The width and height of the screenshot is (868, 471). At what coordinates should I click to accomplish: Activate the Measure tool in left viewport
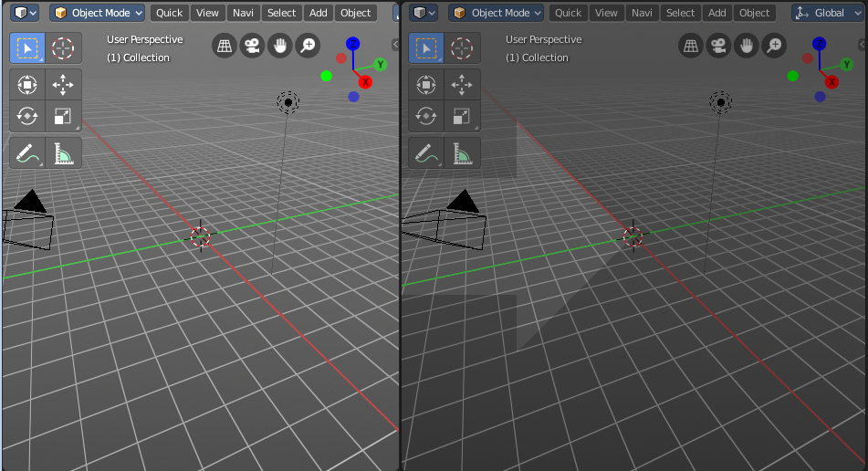[x=63, y=153]
